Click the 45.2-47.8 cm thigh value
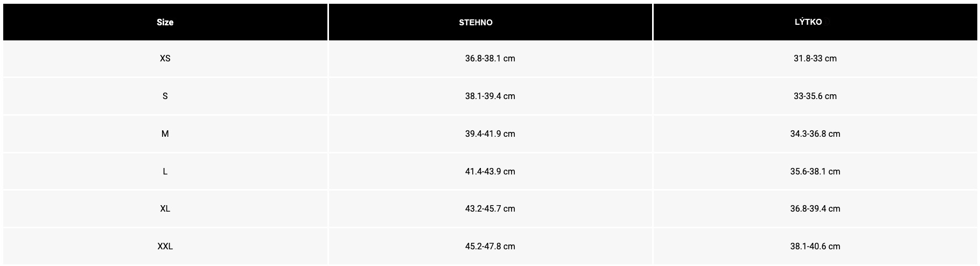Screen dimensions: 980x266 coord(491,247)
